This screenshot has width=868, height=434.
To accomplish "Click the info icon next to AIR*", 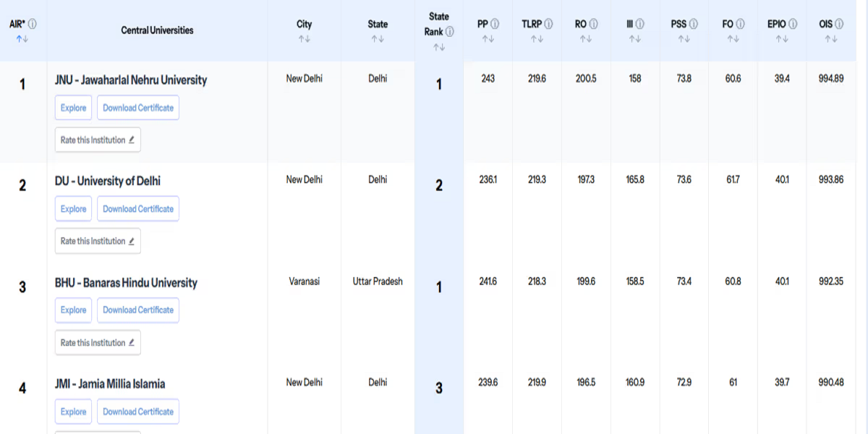I will [x=32, y=24].
